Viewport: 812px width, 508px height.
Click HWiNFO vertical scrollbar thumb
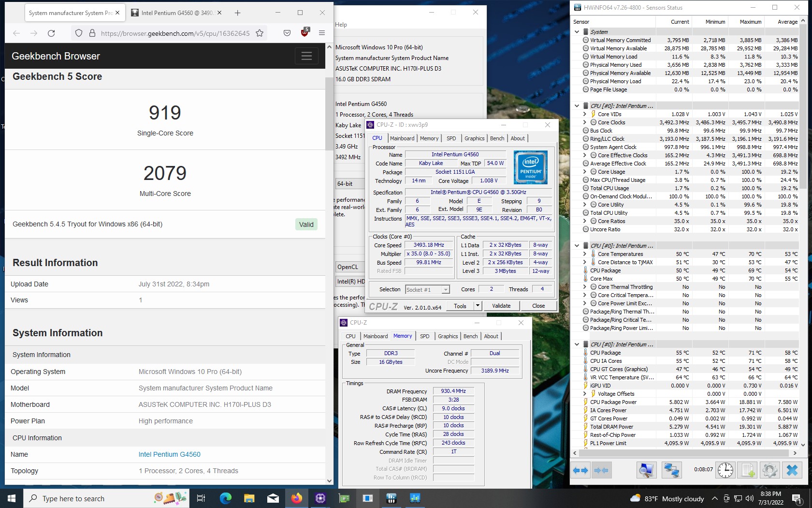click(803, 106)
